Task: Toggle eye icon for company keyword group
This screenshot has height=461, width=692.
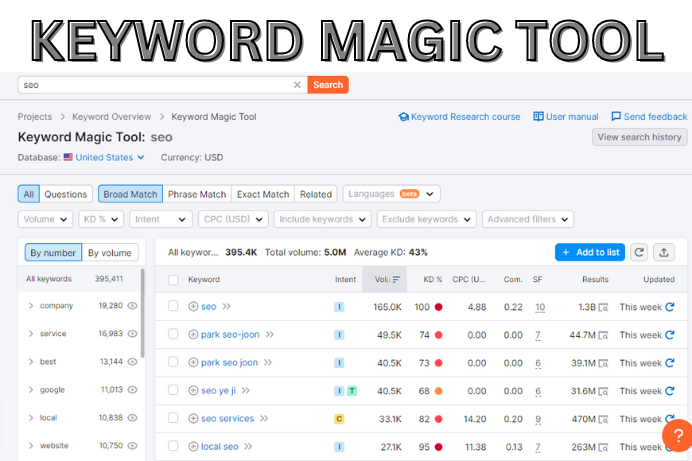Action: pos(132,306)
